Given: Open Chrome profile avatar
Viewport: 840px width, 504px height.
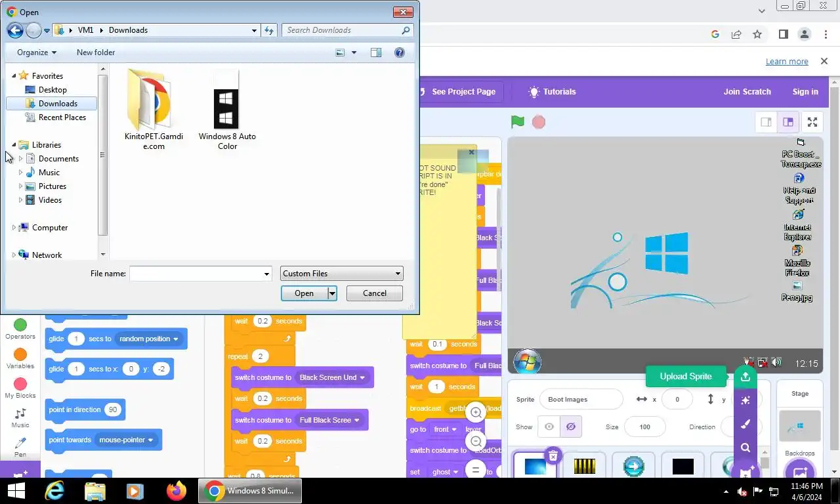Looking at the screenshot, I should pos(804,34).
